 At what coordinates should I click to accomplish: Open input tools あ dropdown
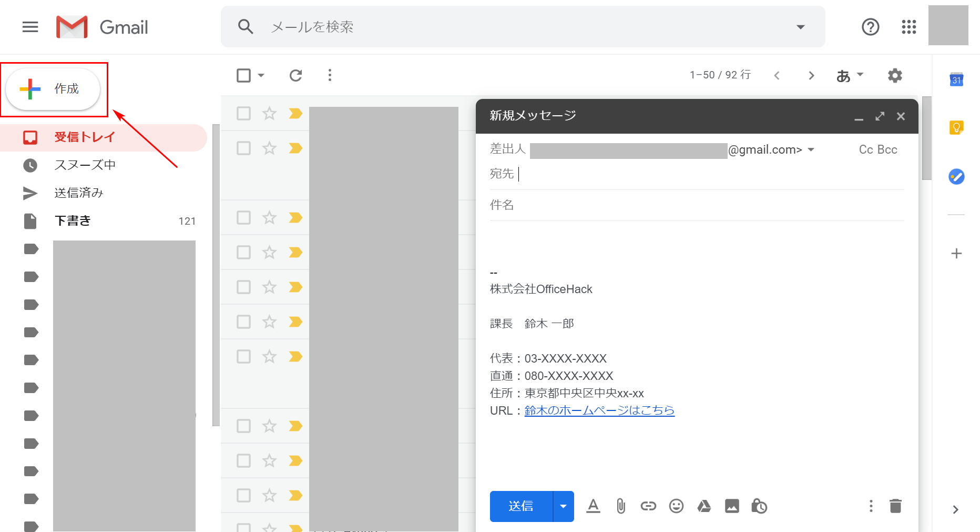point(850,76)
